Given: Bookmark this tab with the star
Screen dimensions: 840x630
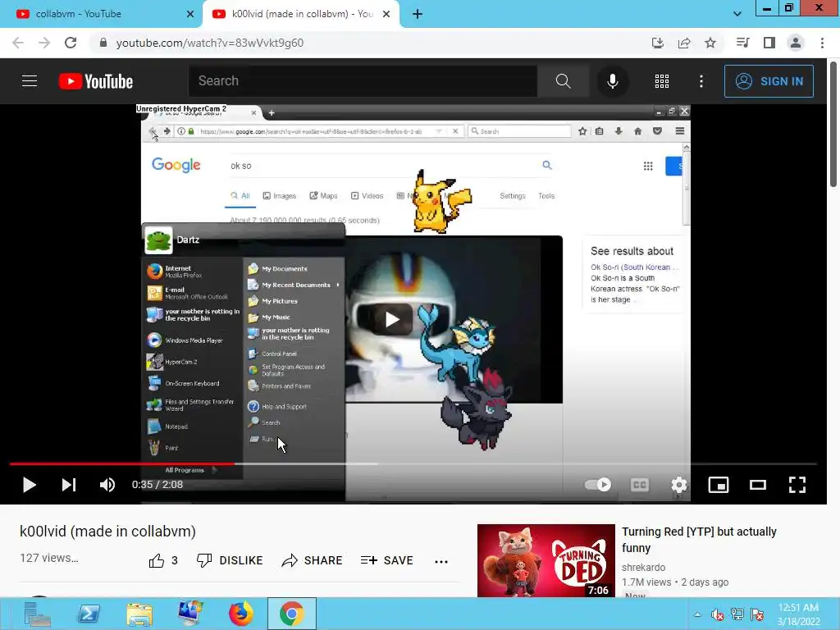Looking at the screenshot, I should click(x=710, y=43).
